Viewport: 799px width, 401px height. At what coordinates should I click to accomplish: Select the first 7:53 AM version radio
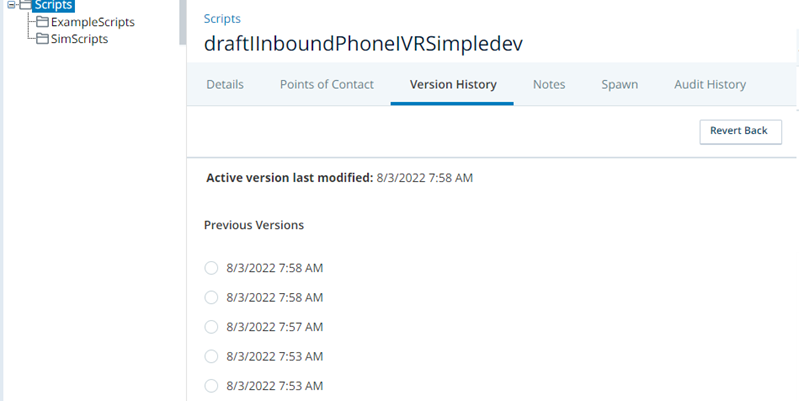click(x=211, y=356)
